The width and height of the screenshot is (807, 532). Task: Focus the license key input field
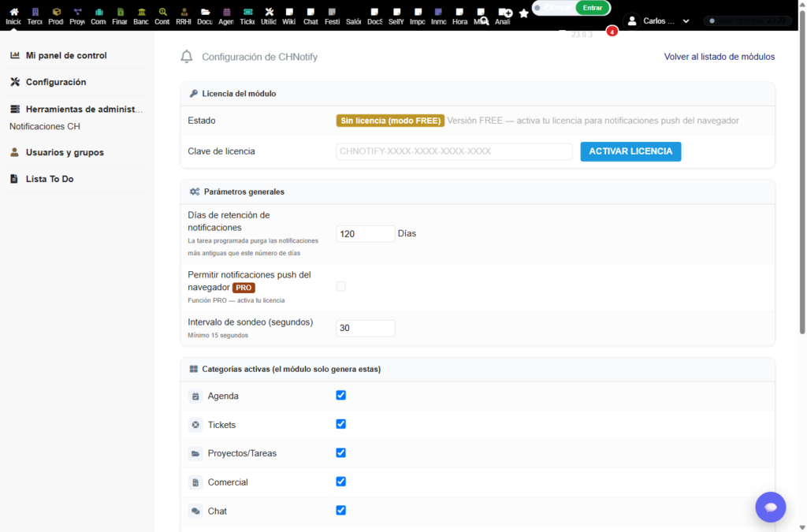click(x=454, y=151)
